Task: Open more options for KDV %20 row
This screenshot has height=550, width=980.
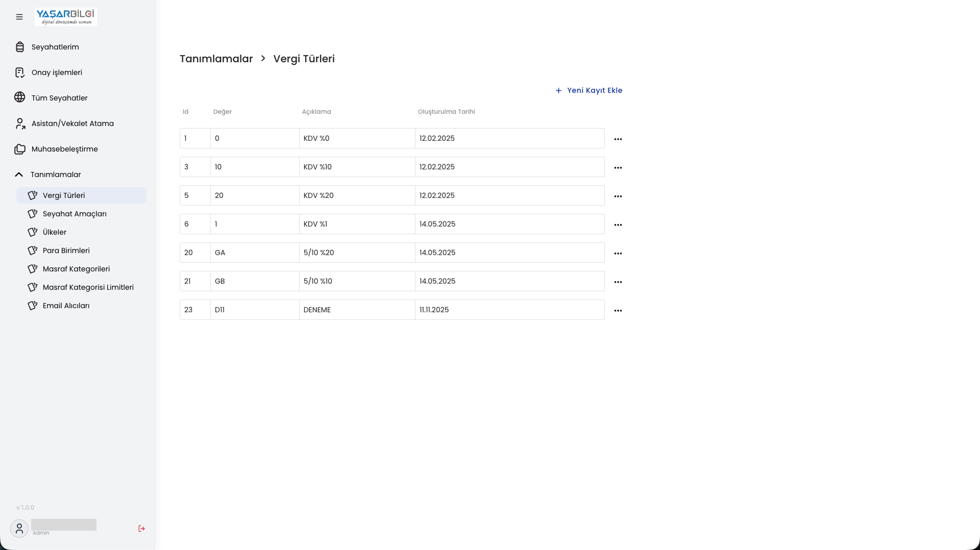Action: point(618,196)
